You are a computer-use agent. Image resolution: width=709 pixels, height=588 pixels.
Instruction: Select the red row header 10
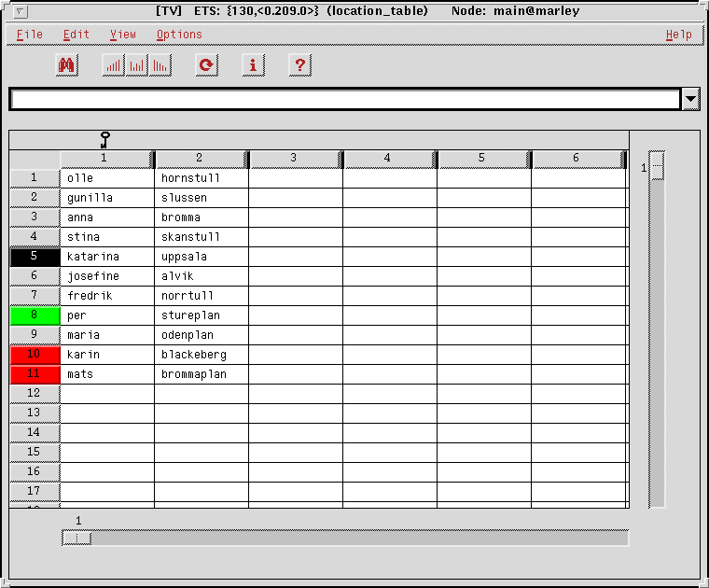click(35, 354)
